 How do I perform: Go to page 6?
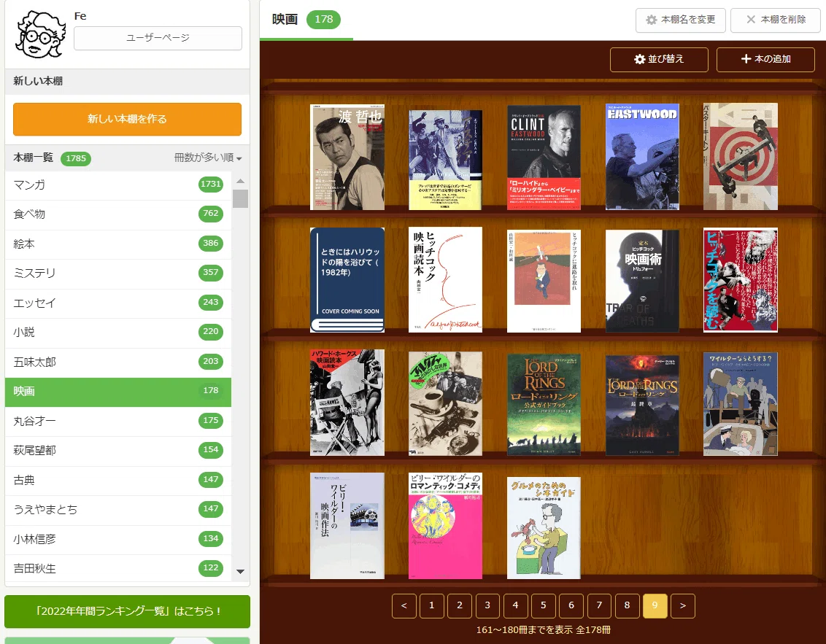[x=571, y=605]
